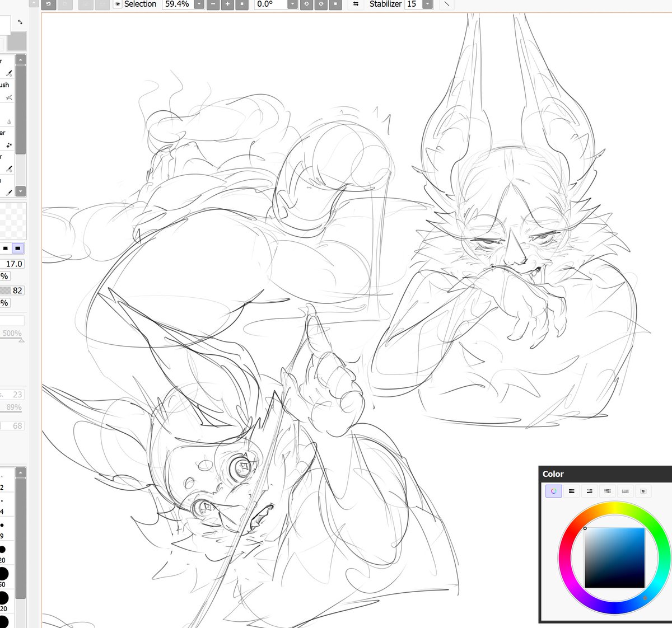Screen dimensions: 672x628
Task: Pick the eraser scissors tool in tool list
Action: click(8, 97)
